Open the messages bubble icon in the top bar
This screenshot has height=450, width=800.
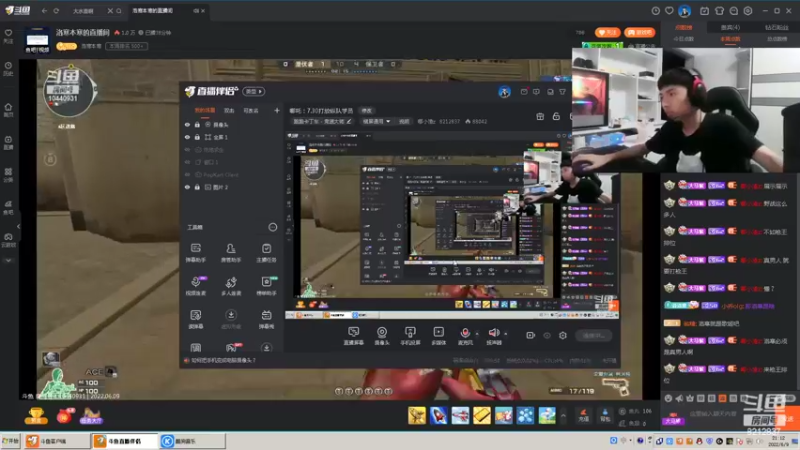coord(734,11)
